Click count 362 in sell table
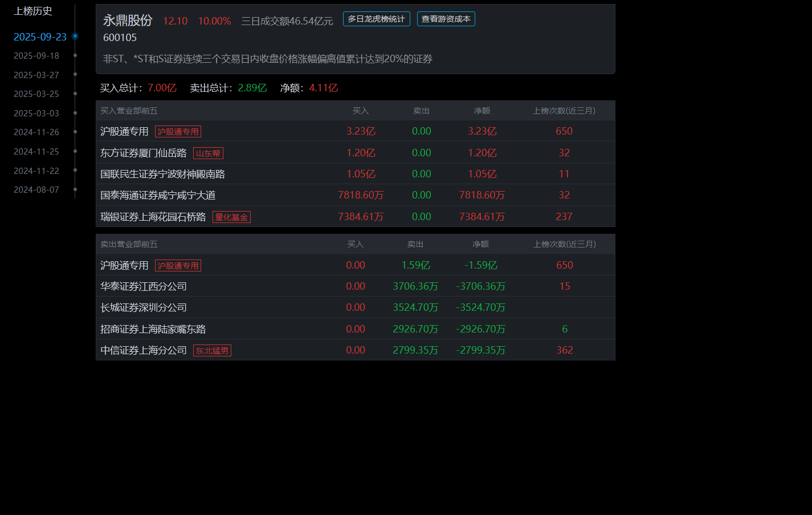Viewport: 812px width, 515px height. click(x=565, y=350)
